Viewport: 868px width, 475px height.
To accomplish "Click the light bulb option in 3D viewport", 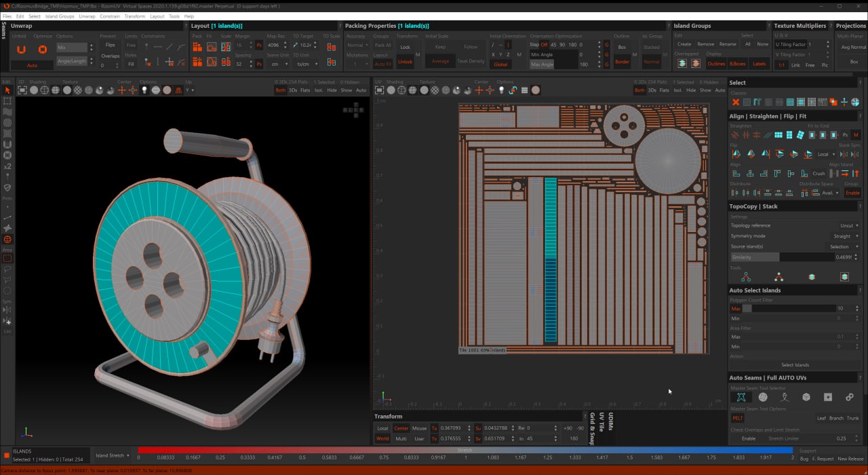I will (144, 90).
